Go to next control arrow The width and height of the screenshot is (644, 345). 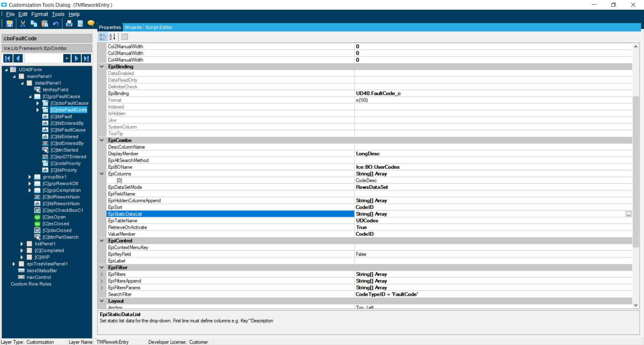coord(76,58)
